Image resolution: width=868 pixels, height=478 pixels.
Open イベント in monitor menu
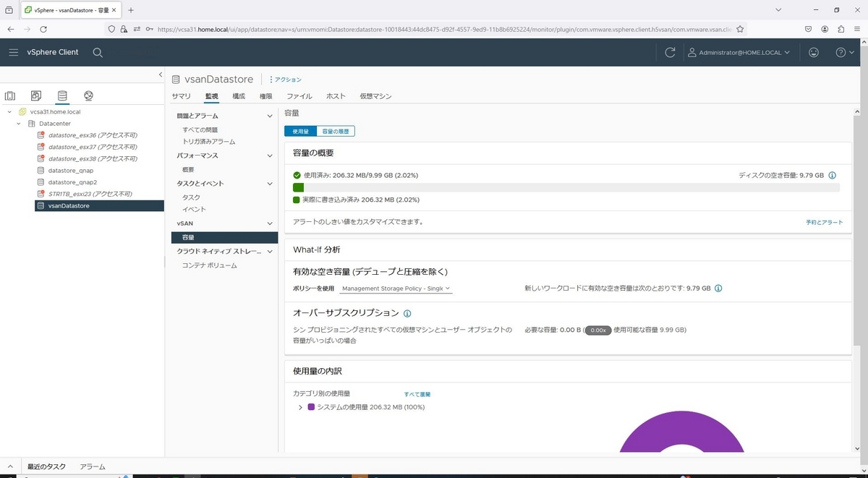point(194,209)
